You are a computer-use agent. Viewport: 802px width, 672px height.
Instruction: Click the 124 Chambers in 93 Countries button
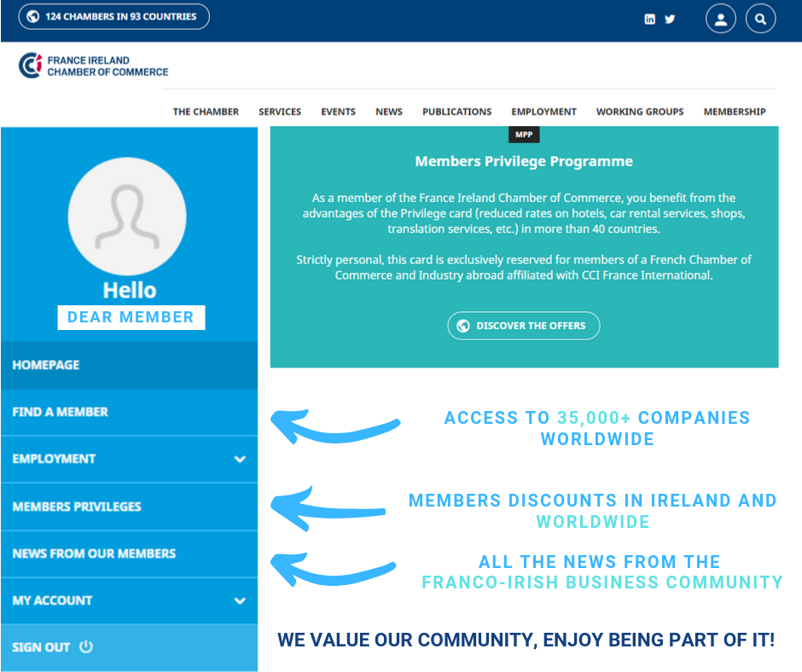click(113, 16)
